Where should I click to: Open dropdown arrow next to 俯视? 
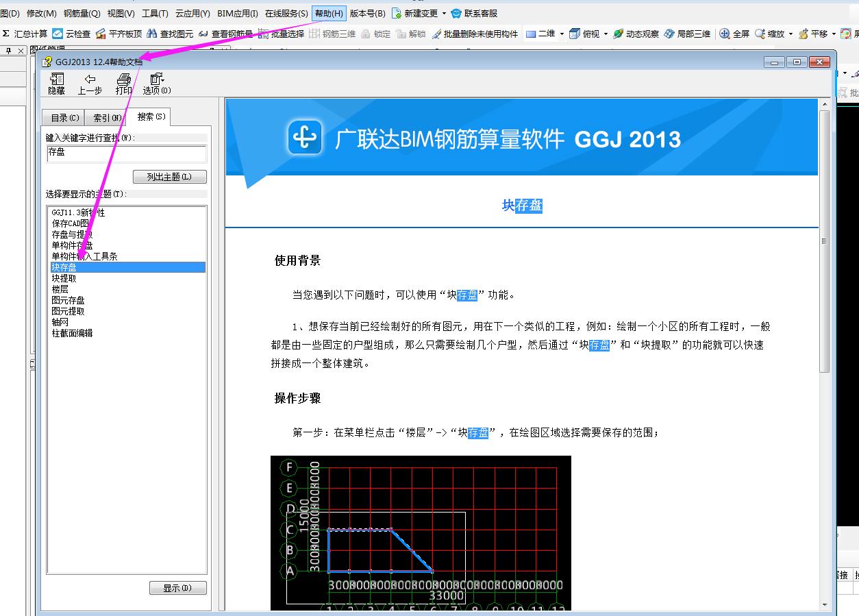606,34
